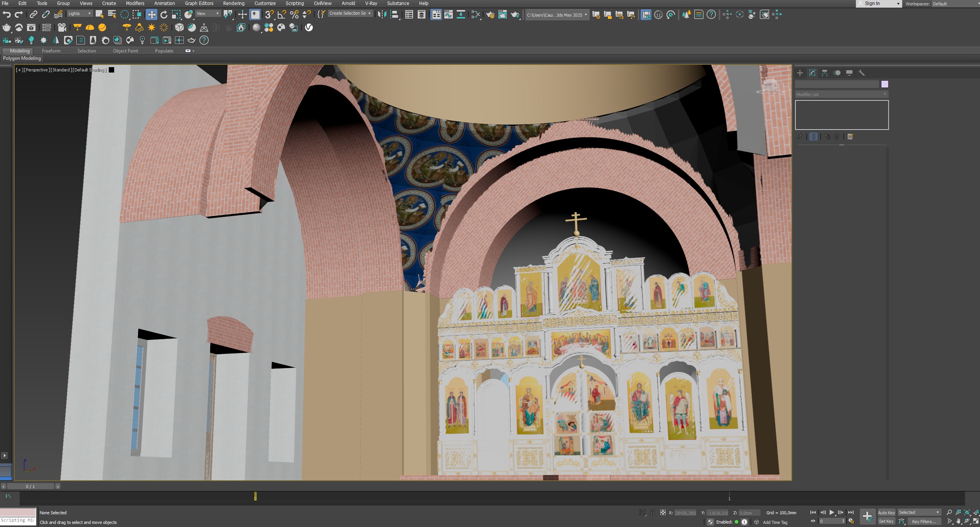
Task: Open the Layer Explorer
Action: pos(422,15)
